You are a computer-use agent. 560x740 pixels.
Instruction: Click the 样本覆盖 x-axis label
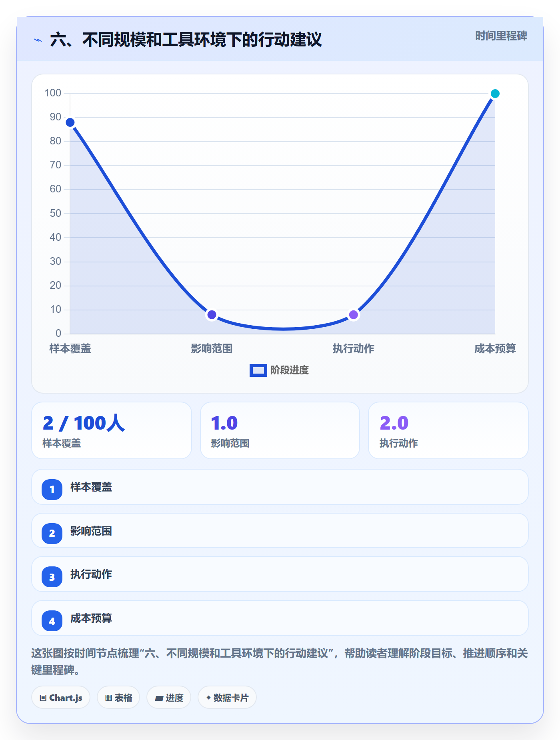pyautogui.click(x=70, y=349)
